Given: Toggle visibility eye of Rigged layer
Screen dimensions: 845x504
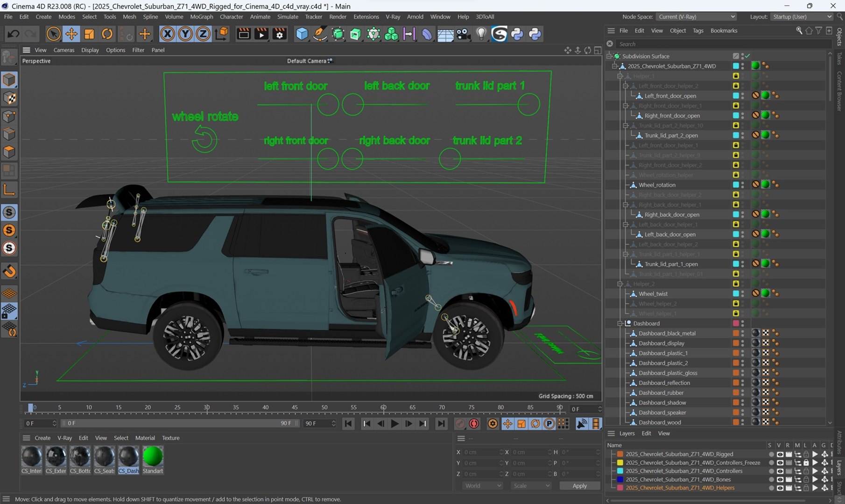Looking at the screenshot, I should (780, 454).
